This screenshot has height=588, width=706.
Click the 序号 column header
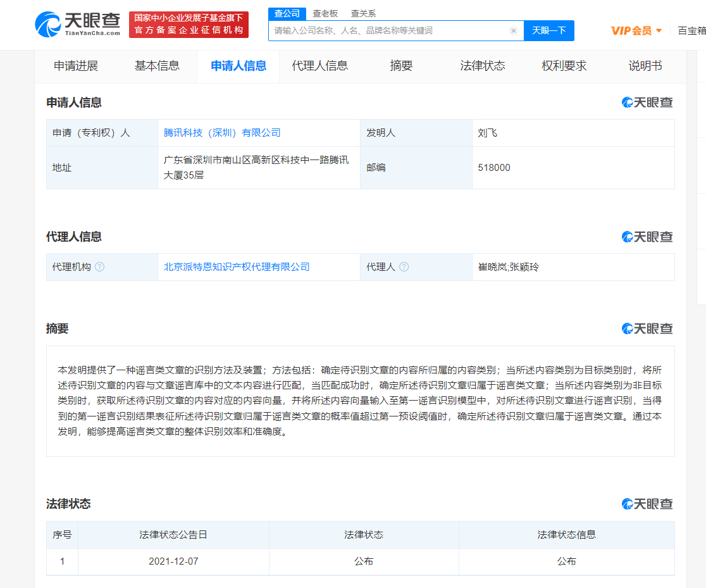62,535
